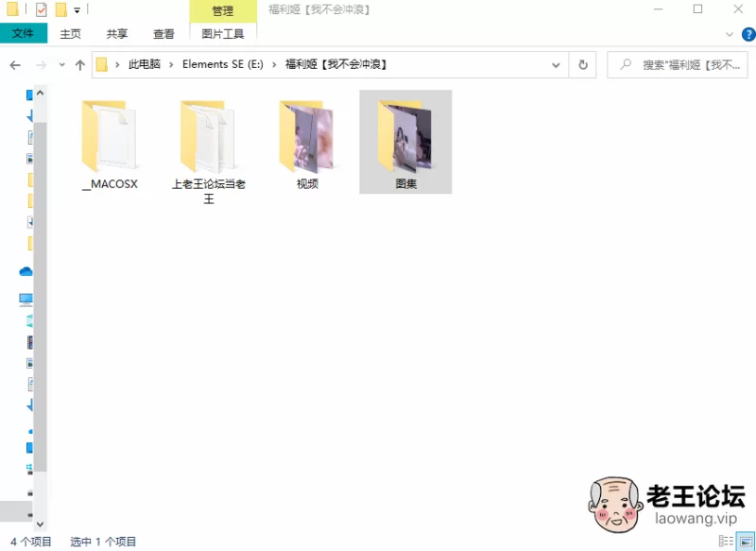Open recent locations dropdown arrow
Viewport: 756px width, 551px height.
click(x=61, y=65)
